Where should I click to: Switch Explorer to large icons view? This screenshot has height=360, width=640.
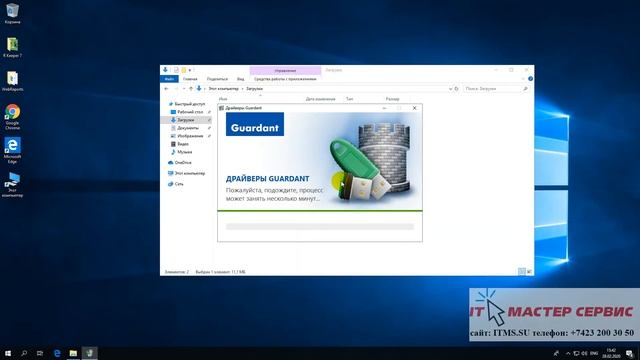529,271
